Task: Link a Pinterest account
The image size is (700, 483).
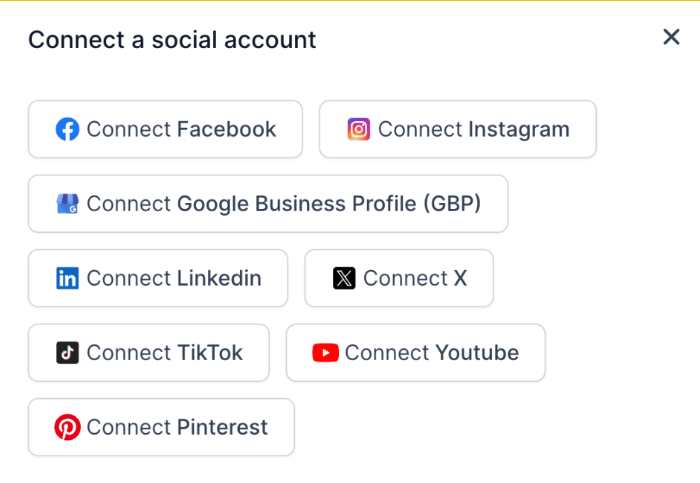Action: (161, 427)
